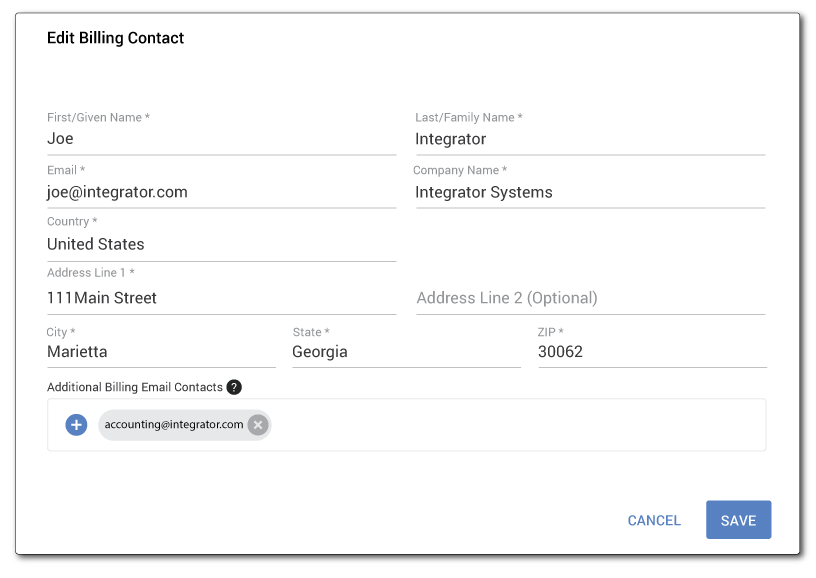The width and height of the screenshot is (816, 578).
Task: Focus the Email field with joe@integrator.com
Action: (x=220, y=192)
